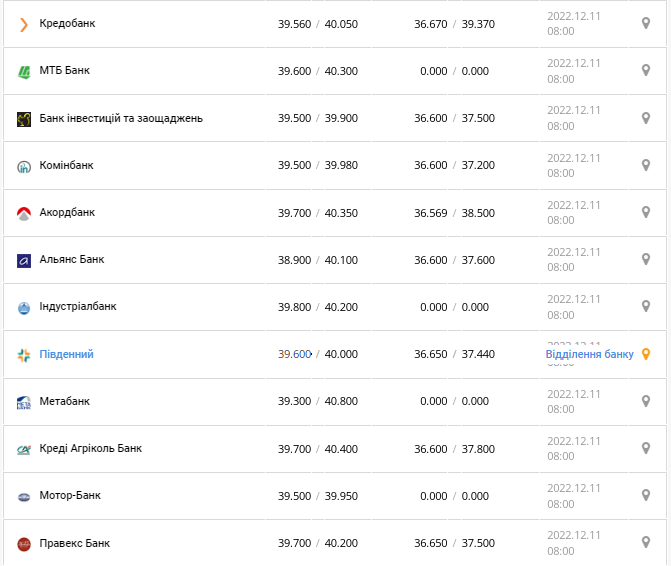Click the Мотор-Банк logo icon
Image resolution: width=671 pixels, height=566 pixels.
[24, 497]
